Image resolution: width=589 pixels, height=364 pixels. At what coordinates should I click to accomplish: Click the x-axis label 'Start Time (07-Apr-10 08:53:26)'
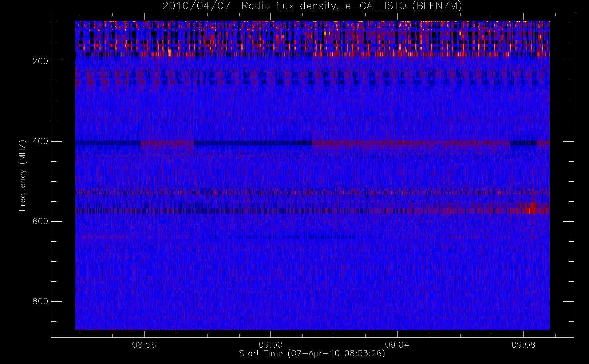(312, 353)
